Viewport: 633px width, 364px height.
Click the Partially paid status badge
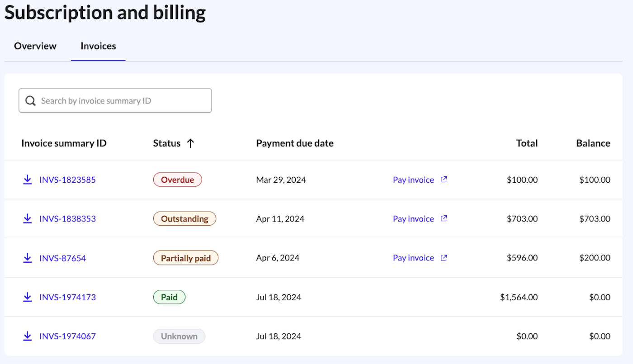pos(186,258)
